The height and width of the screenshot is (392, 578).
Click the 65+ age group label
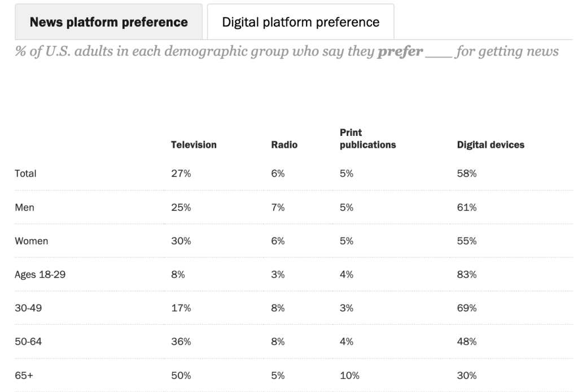tap(23, 376)
